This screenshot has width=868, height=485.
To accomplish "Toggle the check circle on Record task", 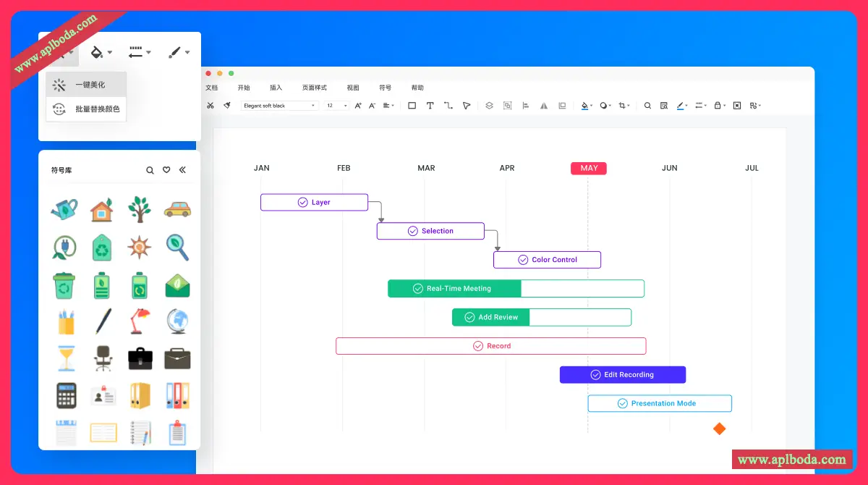I will coord(478,346).
